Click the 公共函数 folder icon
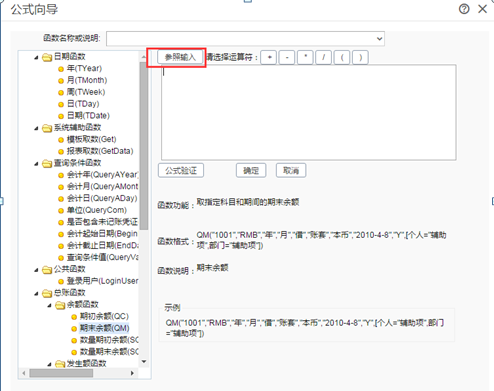 [47, 270]
